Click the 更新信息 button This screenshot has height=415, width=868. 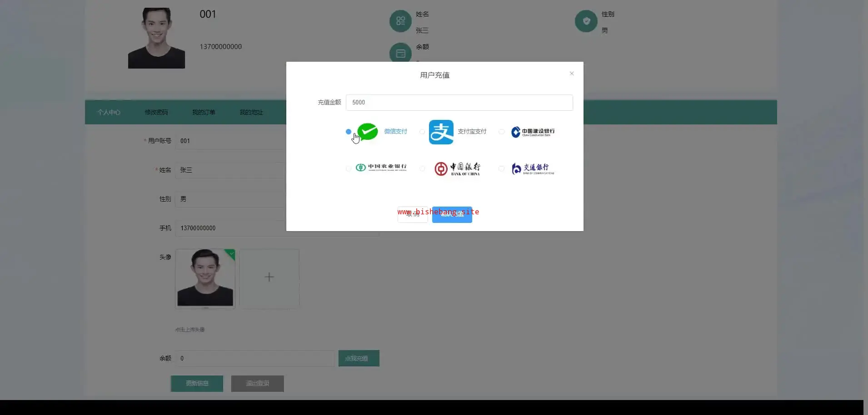point(197,383)
